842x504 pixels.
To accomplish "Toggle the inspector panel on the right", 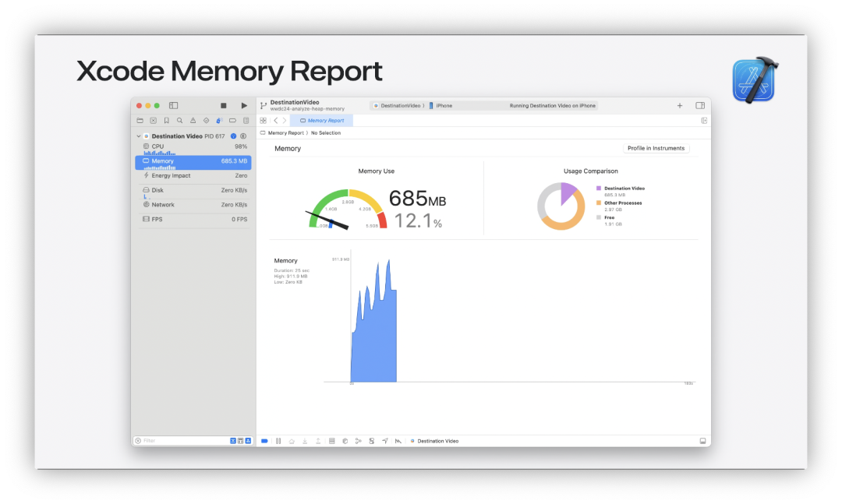I will coord(700,106).
